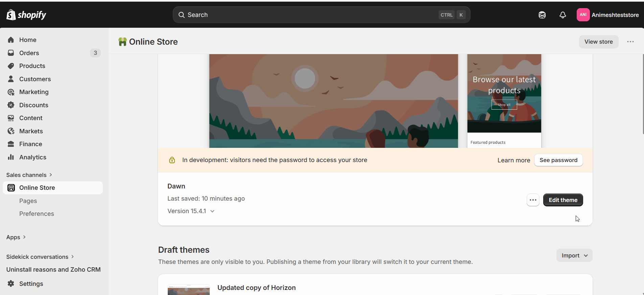Click the Orders inbox icon
The height and width of the screenshot is (295, 644).
click(x=11, y=53)
